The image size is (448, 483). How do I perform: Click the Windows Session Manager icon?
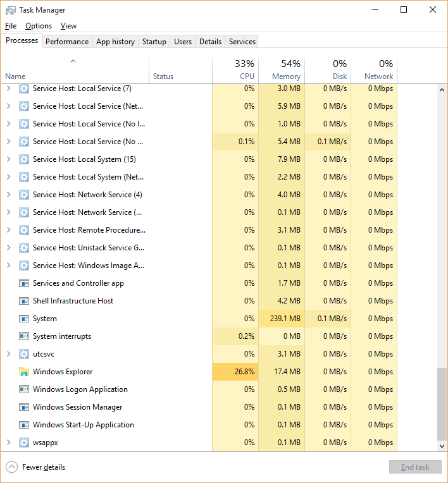click(x=24, y=407)
